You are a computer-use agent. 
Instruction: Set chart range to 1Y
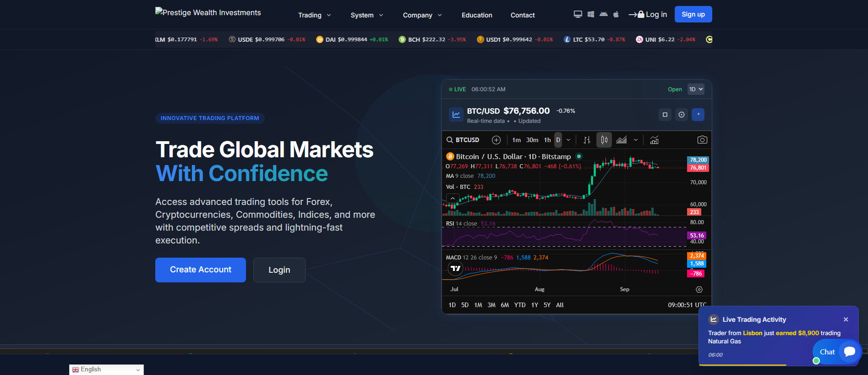click(535, 305)
